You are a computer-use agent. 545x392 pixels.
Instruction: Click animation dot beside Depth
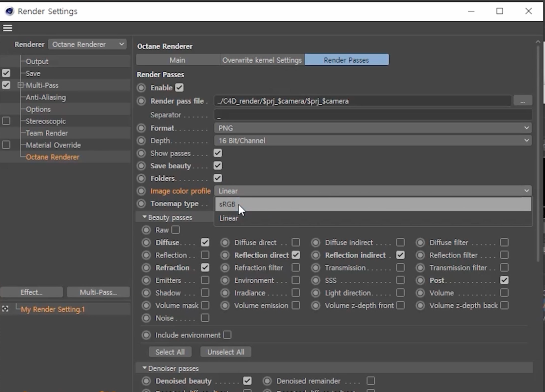pyautogui.click(x=141, y=141)
